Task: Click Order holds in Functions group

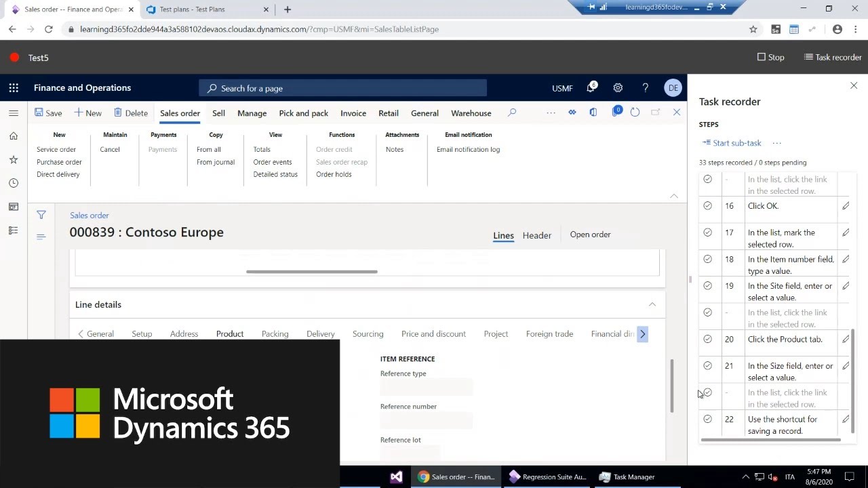Action: (x=334, y=174)
